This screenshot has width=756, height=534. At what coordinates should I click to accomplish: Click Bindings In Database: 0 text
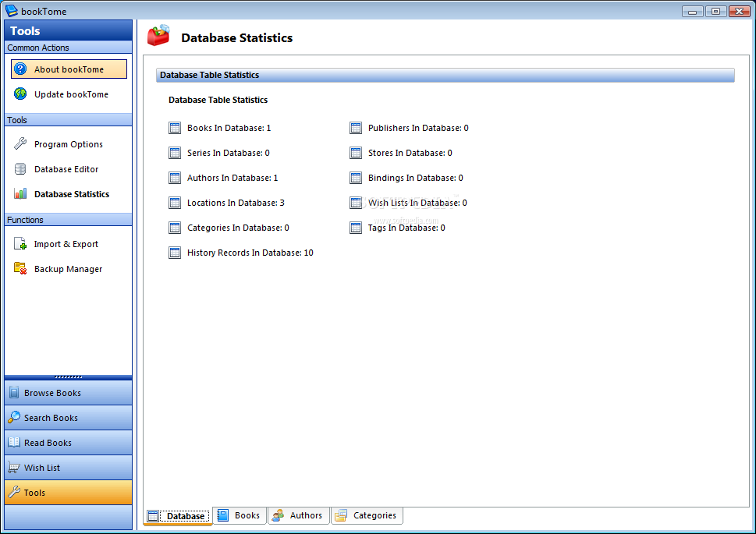pyautogui.click(x=416, y=178)
